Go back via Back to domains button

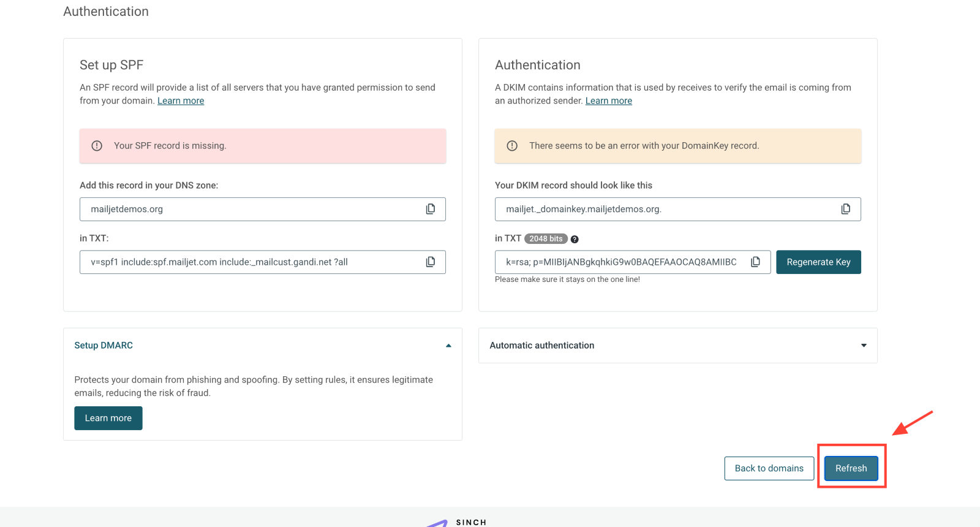tap(769, 468)
